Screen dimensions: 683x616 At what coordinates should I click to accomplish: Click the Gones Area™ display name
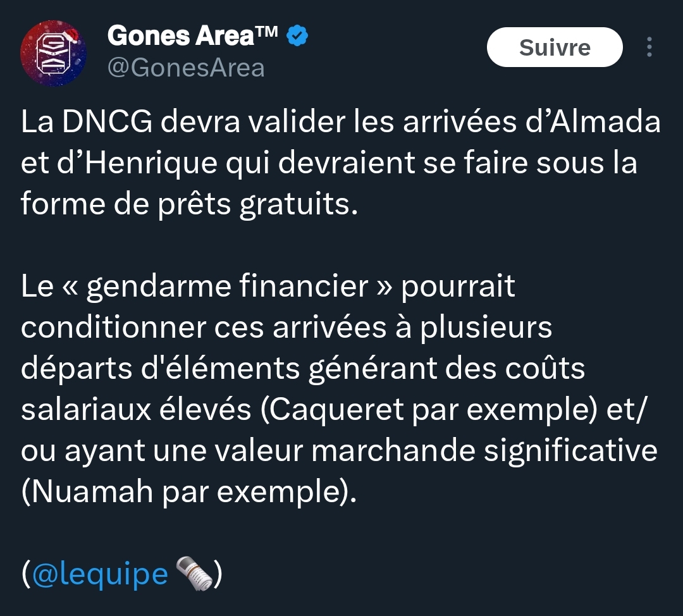click(192, 35)
